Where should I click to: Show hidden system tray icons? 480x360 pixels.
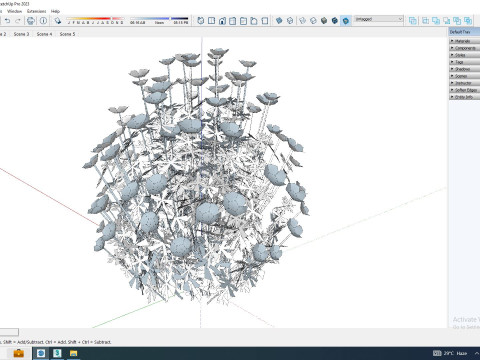tap(477, 353)
